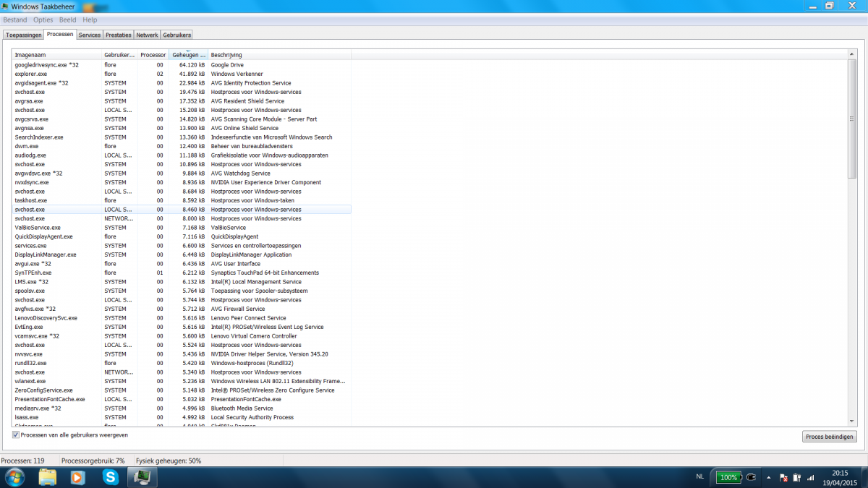Toggle 'Processen van alle gebruikers weergeven' checkbox
This screenshot has height=488, width=868.
point(16,435)
